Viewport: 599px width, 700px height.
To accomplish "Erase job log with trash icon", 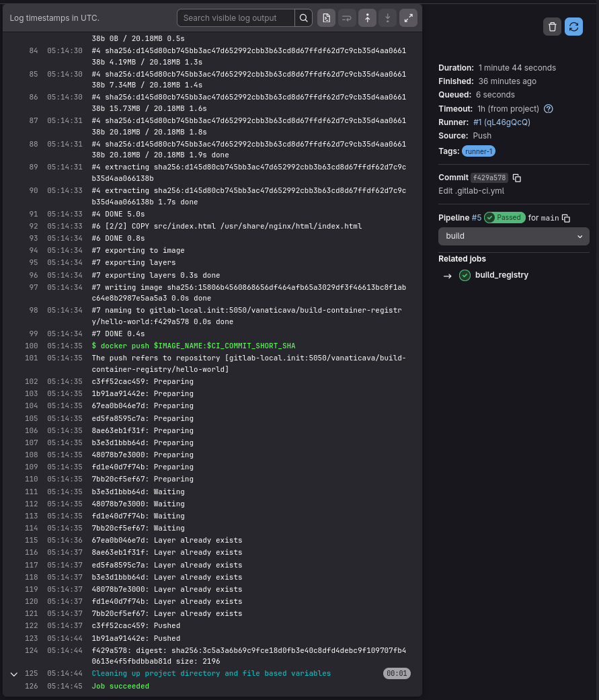I will (552, 27).
